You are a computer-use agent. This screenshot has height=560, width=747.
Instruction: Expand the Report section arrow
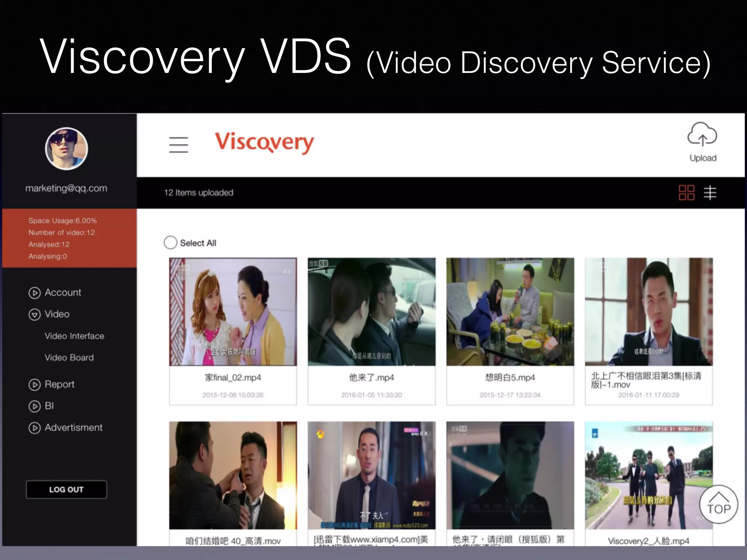[x=35, y=385]
